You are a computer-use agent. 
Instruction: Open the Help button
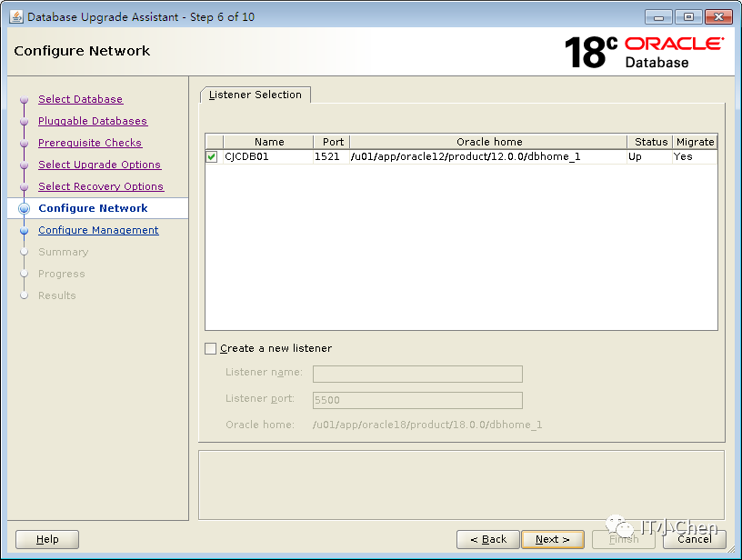pyautogui.click(x=47, y=539)
